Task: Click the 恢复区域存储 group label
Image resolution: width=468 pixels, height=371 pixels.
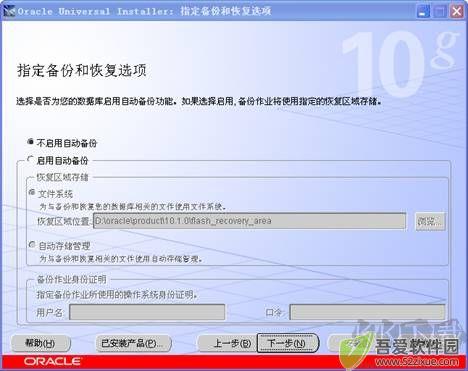Action: pos(62,177)
